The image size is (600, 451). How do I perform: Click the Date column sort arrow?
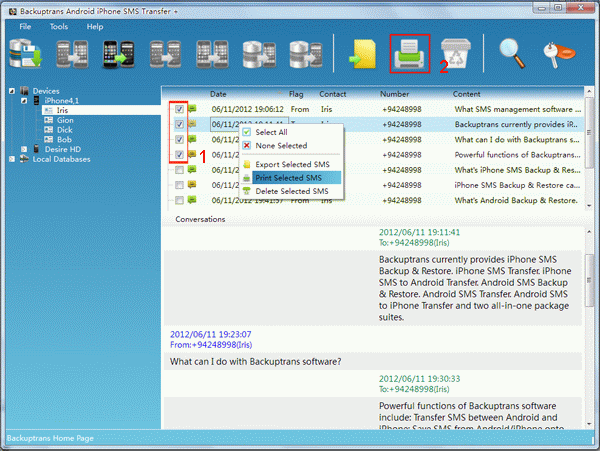click(x=280, y=93)
